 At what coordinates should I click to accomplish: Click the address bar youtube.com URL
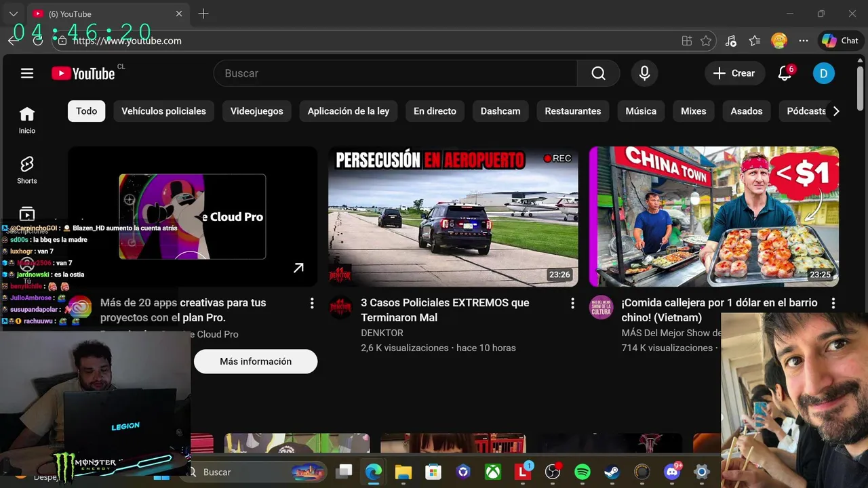click(127, 41)
